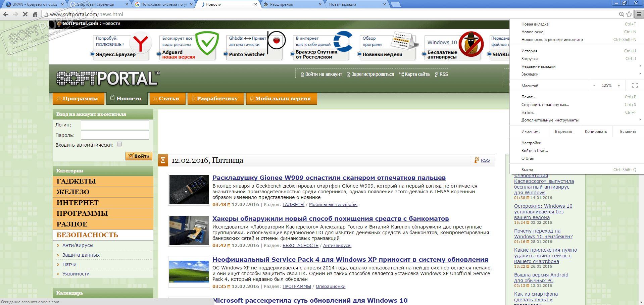Expand the 'Закладки' submenu
The height and width of the screenshot is (305, 644).
click(x=576, y=74)
